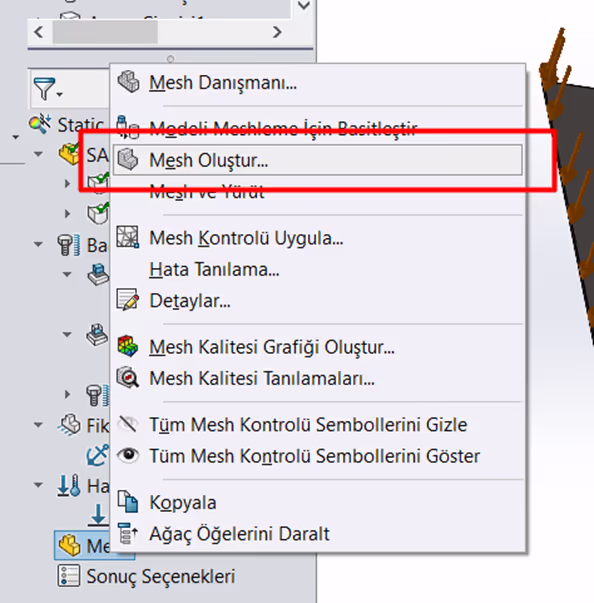Click the mesh quality diagnostics magnifier icon
This screenshot has width=594, height=603.
tap(128, 377)
